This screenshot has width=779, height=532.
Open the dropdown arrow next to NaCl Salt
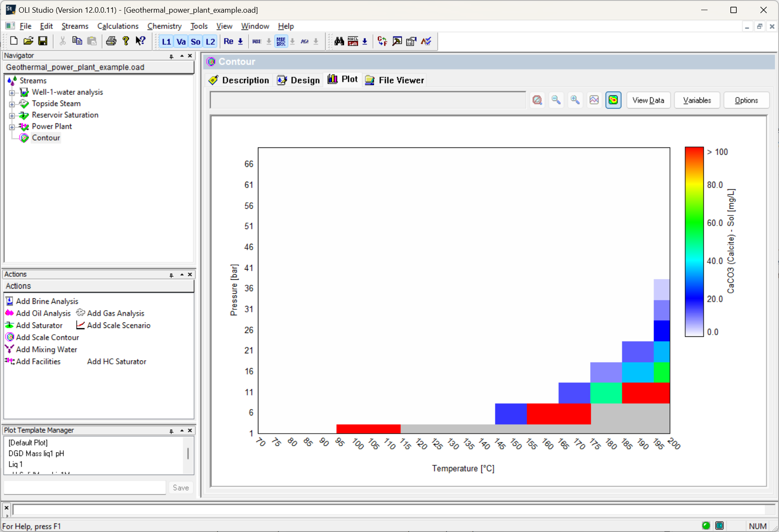(x=365, y=41)
